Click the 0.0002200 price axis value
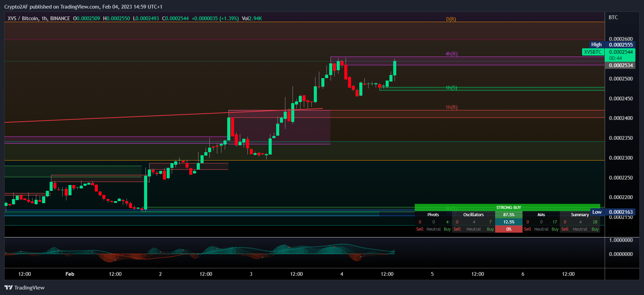644x295 pixels. pyautogui.click(x=621, y=197)
